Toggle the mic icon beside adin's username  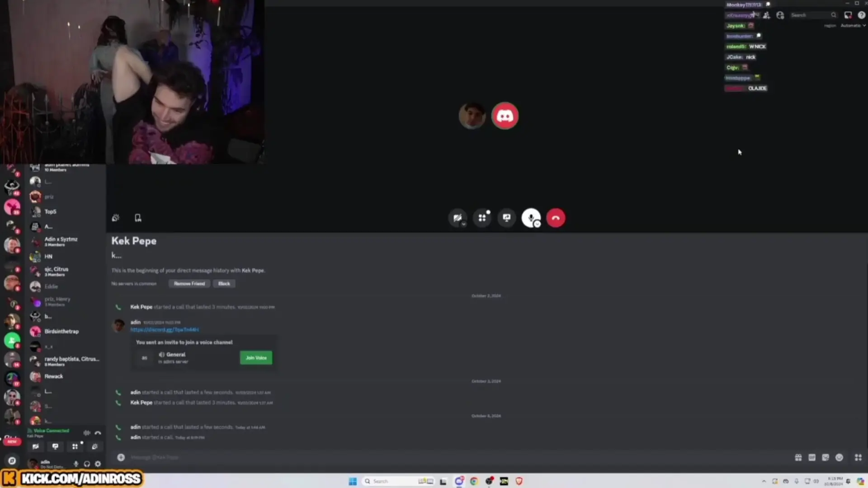76,464
